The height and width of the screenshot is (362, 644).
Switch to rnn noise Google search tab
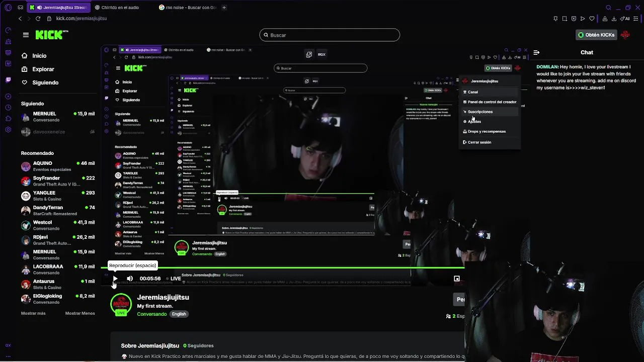[188, 8]
